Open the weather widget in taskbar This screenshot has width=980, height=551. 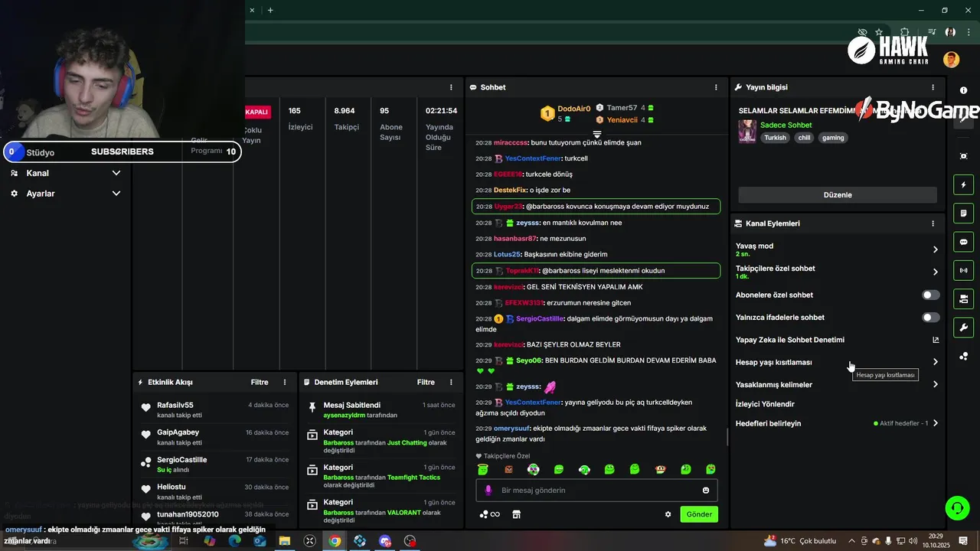point(800,541)
